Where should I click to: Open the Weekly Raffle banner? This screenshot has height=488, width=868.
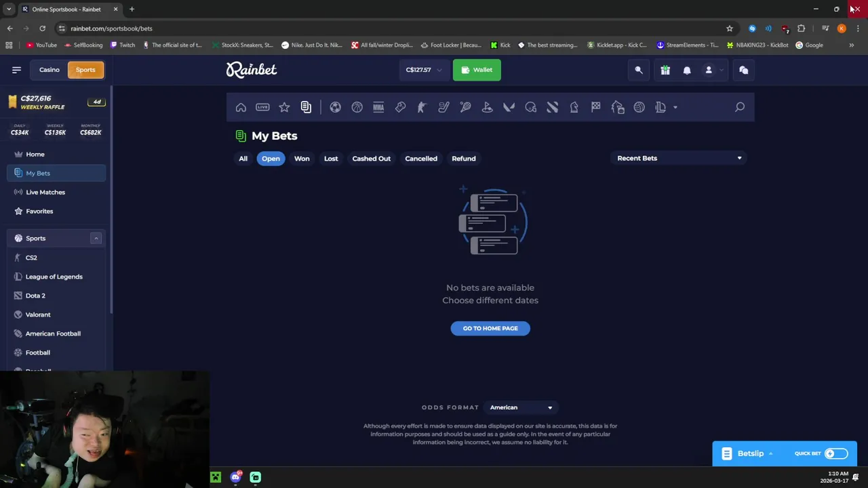click(x=55, y=102)
